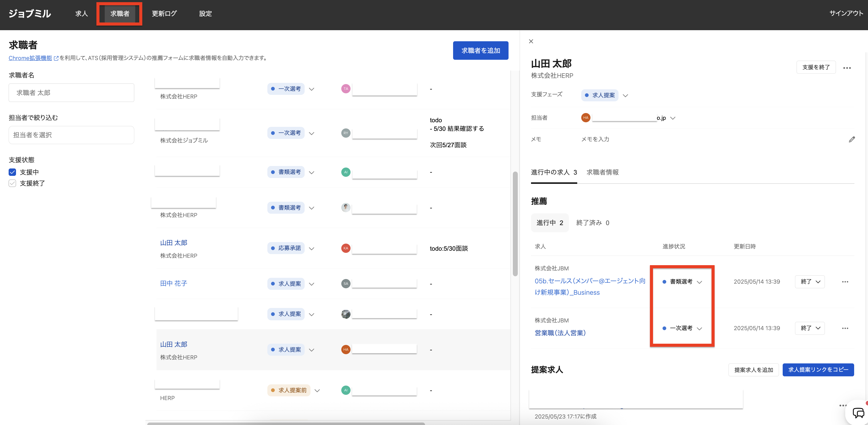
Task: Check the 支援終了 checkbox
Action: (x=12, y=183)
